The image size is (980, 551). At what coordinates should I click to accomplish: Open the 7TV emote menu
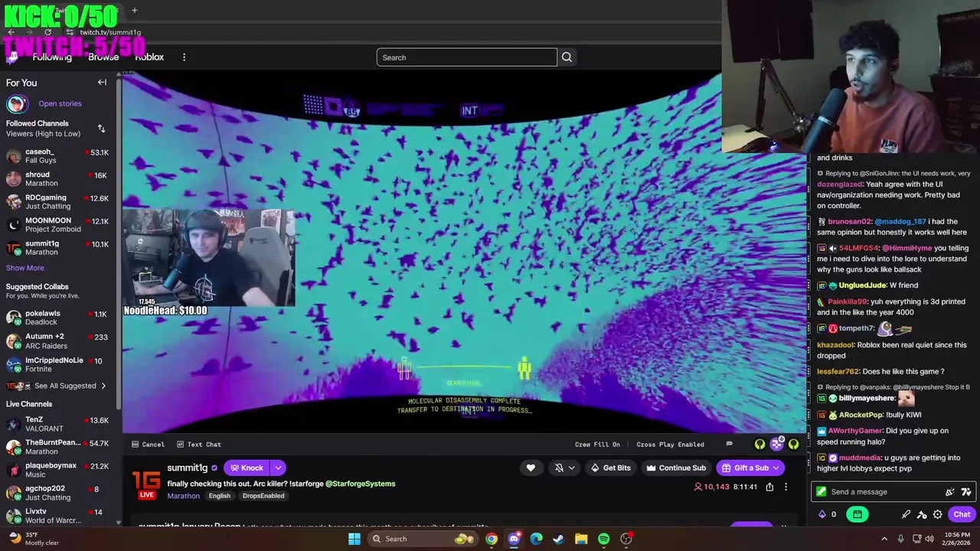[966, 492]
